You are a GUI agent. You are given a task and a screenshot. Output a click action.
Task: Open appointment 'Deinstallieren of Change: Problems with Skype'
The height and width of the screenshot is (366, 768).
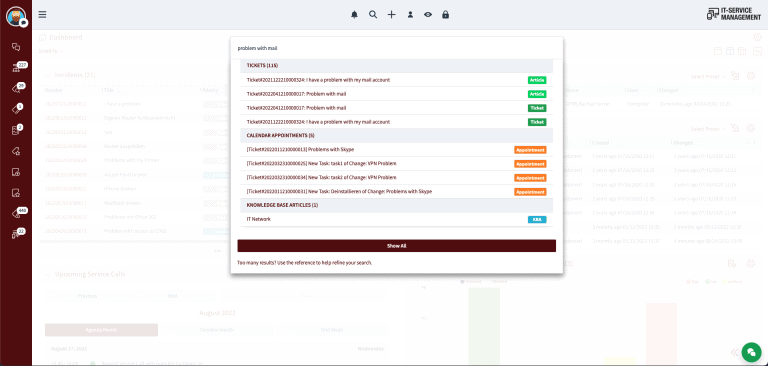(x=396, y=191)
